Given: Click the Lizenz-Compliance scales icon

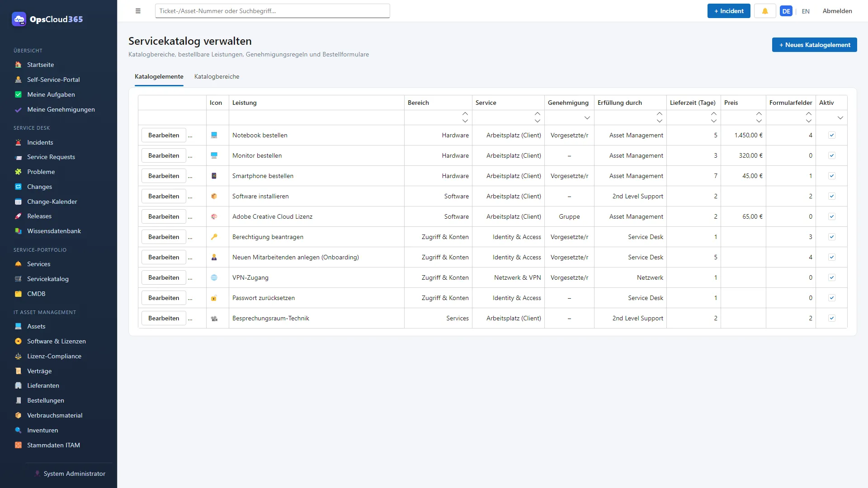Looking at the screenshot, I should coord(18,356).
